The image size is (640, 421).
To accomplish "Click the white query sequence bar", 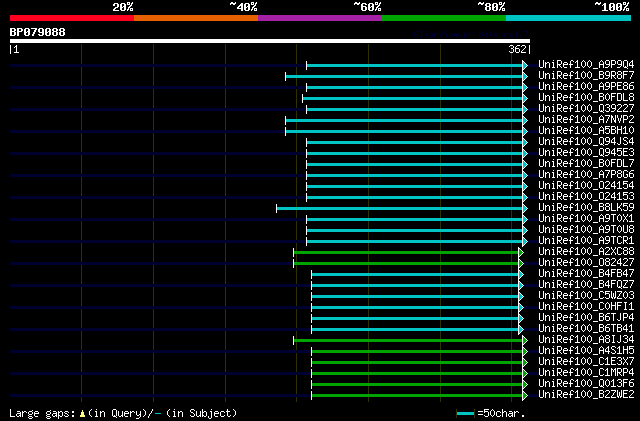I will tap(270, 41).
